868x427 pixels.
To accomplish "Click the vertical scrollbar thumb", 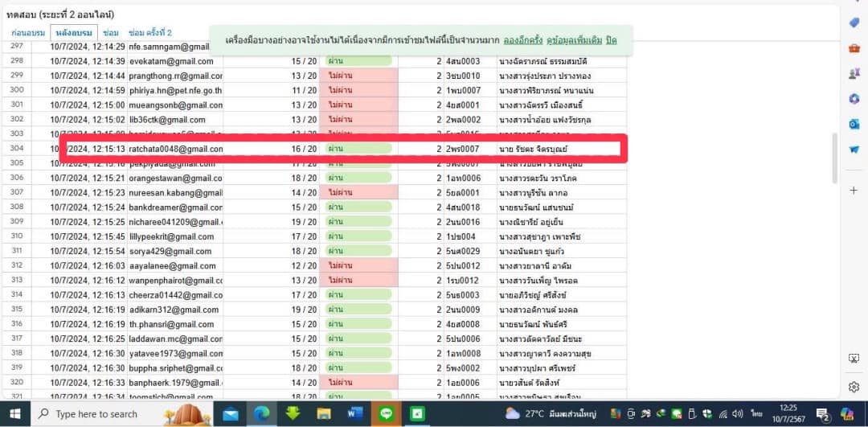I will [x=835, y=158].
